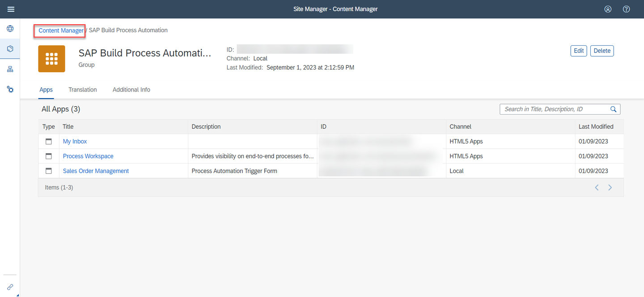
Task: Open Settings gears icon in sidebar
Action: pos(10,89)
